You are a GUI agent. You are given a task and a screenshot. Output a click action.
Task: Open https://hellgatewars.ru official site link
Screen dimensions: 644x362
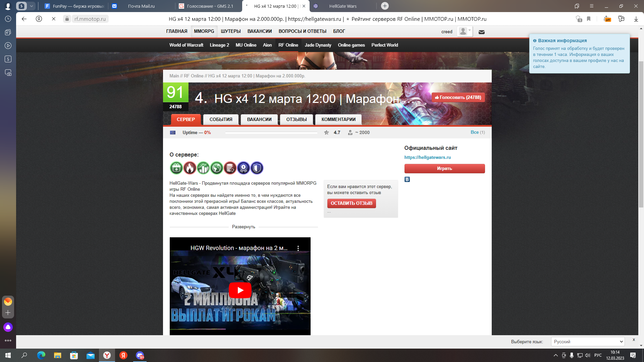tap(427, 157)
